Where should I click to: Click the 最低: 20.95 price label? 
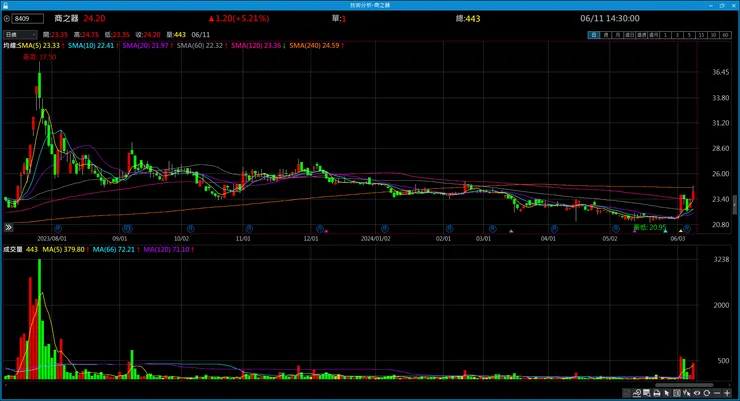point(650,227)
